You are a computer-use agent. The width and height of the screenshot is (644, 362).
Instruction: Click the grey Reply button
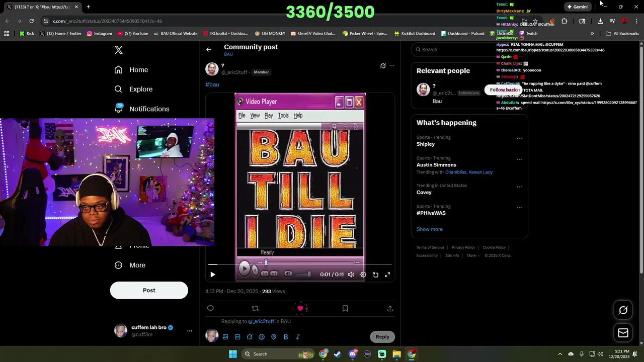point(382,337)
